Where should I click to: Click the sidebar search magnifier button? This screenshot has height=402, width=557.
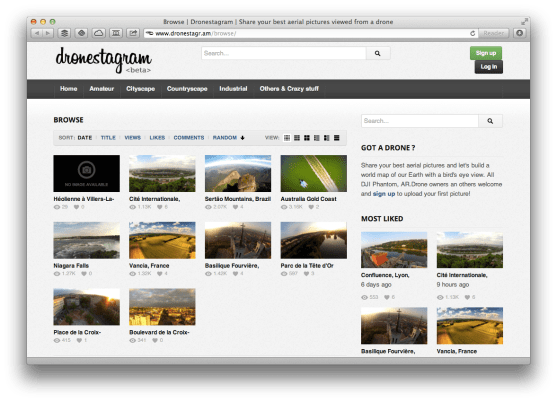coord(490,121)
